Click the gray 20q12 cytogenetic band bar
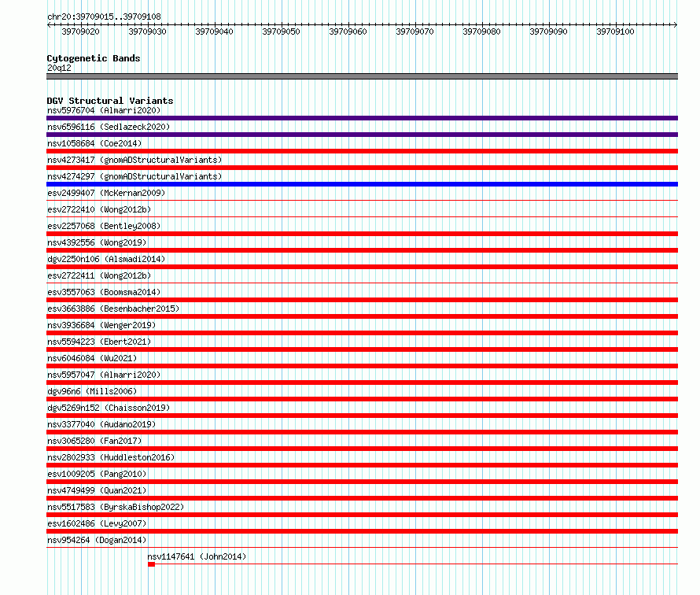Viewport: 700px width, 595px height. pos(362,76)
